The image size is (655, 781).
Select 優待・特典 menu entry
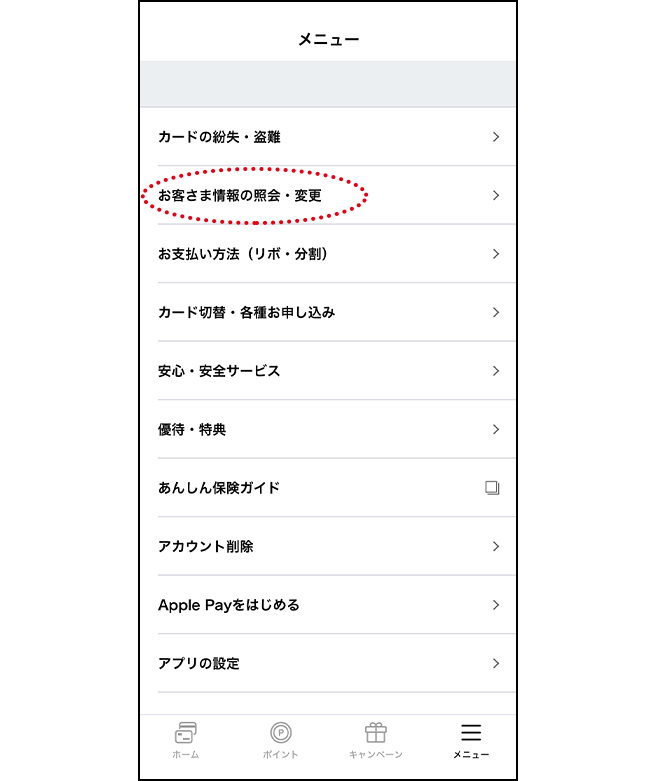[328, 429]
